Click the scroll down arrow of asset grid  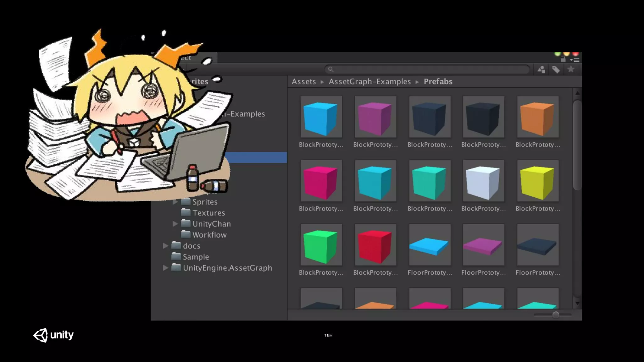[577, 304]
